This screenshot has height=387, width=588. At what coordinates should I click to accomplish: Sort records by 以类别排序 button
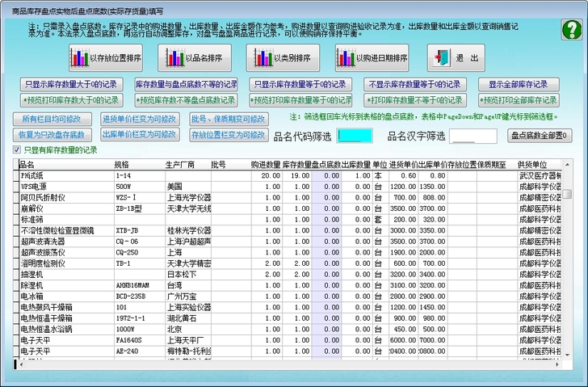click(x=283, y=57)
